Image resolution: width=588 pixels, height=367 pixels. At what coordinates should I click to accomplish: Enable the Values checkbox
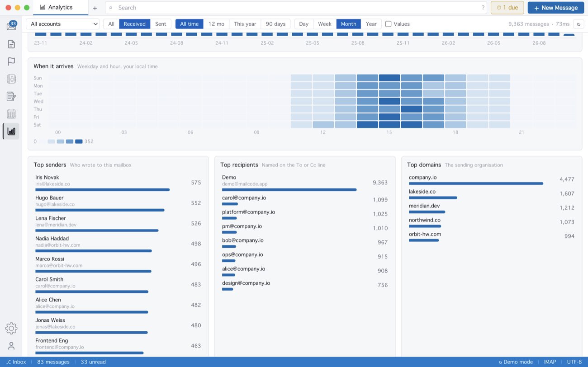[388, 24]
